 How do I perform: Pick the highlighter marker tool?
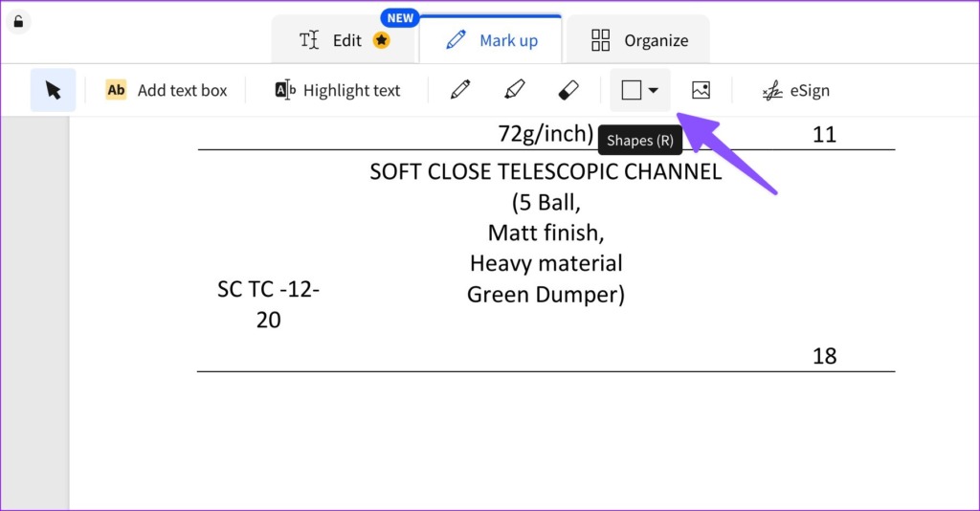coord(514,91)
